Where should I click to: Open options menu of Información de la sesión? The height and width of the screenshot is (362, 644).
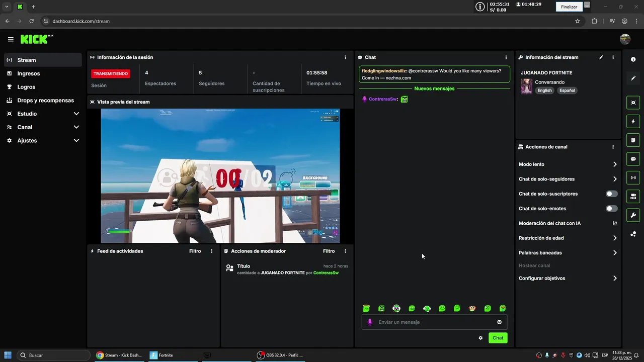(345, 57)
